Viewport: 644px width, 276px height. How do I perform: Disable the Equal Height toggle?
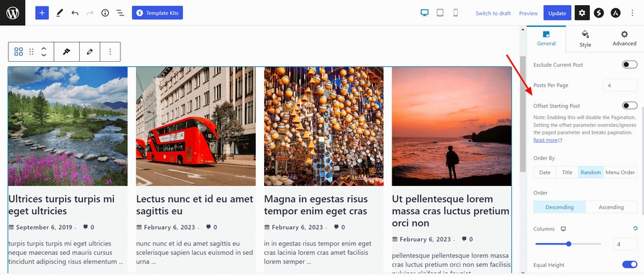click(x=629, y=264)
